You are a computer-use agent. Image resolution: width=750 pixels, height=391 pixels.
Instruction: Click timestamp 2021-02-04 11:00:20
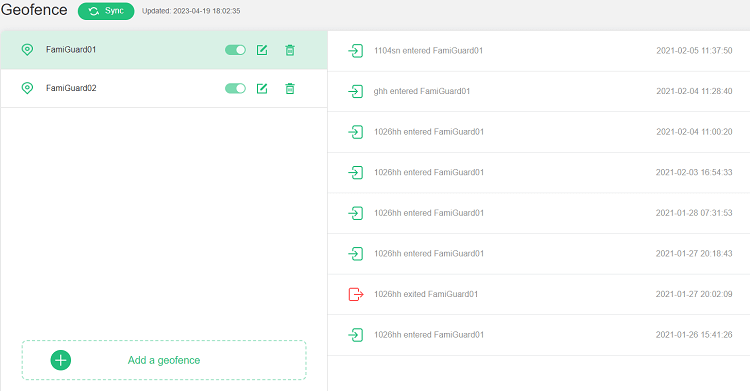click(x=694, y=132)
